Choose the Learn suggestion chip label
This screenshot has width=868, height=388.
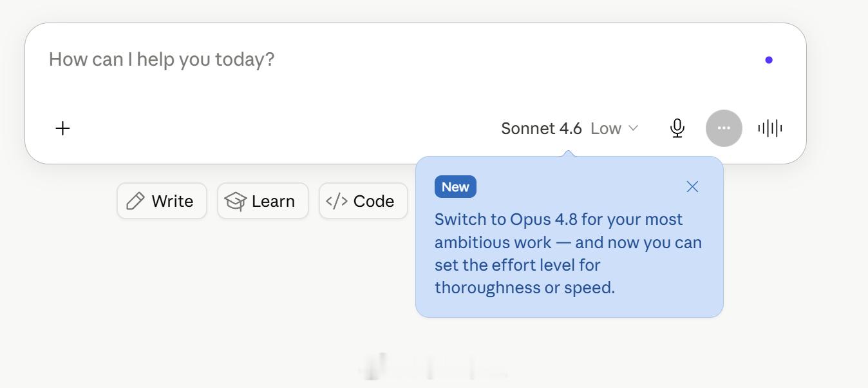point(273,201)
